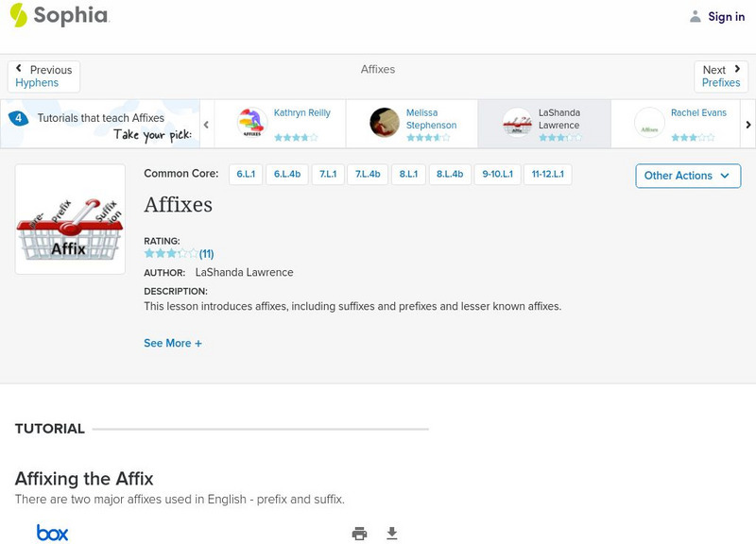
Task: Click the download icon
Action: [392, 534]
